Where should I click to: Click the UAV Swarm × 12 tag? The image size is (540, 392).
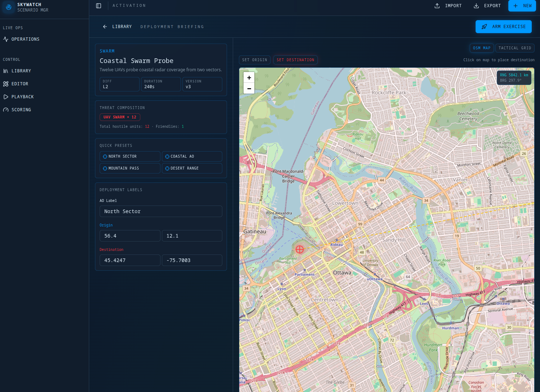click(x=120, y=117)
